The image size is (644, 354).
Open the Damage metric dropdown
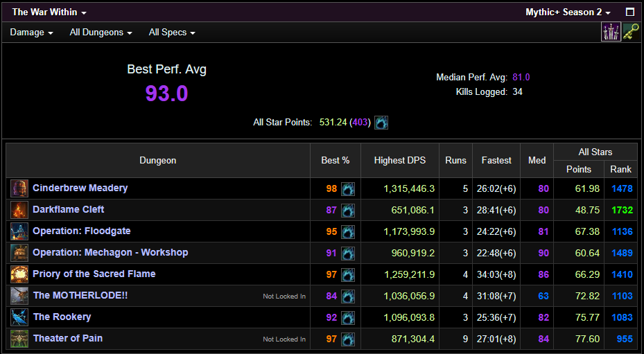pyautogui.click(x=32, y=33)
